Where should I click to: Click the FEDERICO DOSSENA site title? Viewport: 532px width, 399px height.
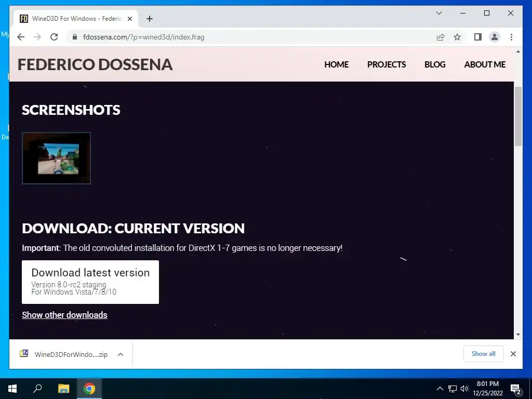[95, 64]
